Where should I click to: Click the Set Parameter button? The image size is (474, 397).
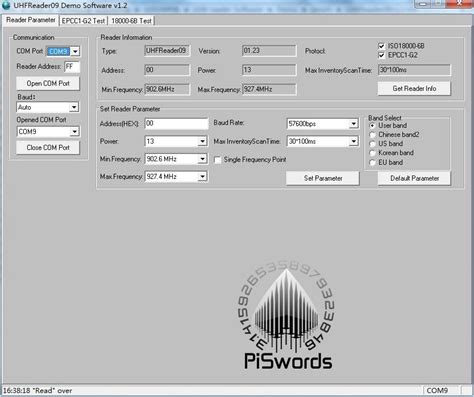click(x=323, y=178)
